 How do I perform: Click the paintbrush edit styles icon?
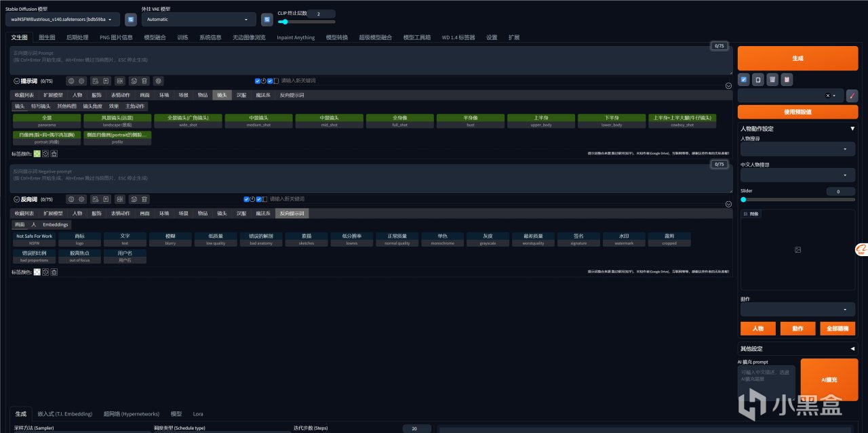pos(852,96)
